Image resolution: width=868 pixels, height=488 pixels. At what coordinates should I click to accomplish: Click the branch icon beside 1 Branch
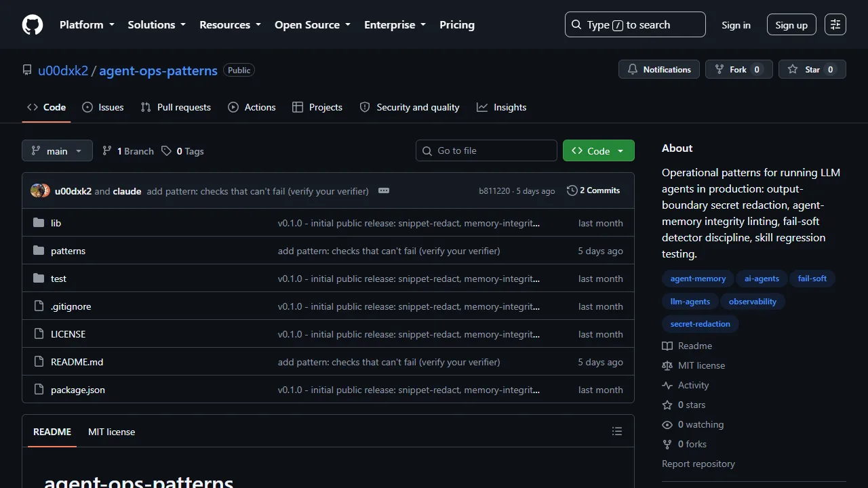pyautogui.click(x=107, y=151)
